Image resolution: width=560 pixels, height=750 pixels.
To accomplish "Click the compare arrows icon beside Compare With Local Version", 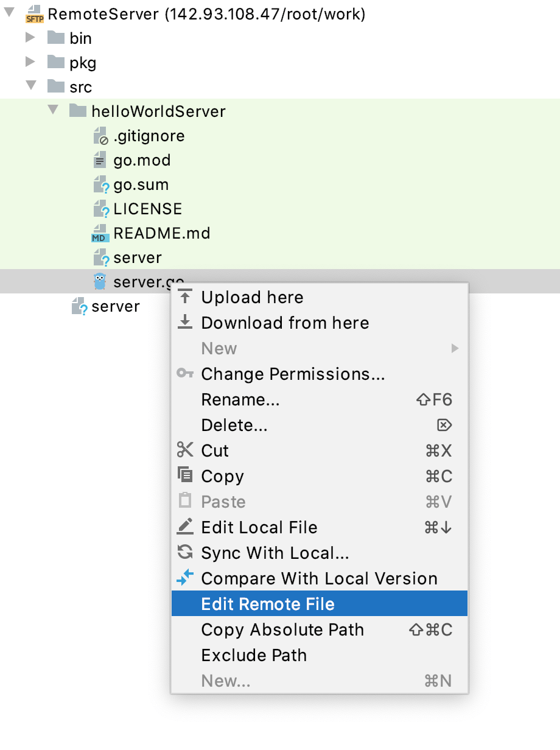I will coord(184,578).
